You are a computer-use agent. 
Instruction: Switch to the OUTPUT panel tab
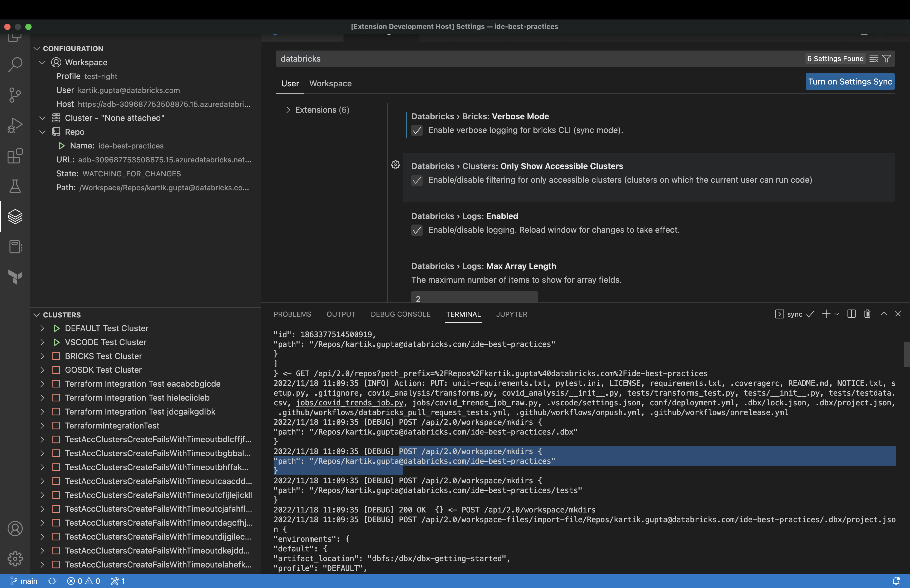[341, 314]
